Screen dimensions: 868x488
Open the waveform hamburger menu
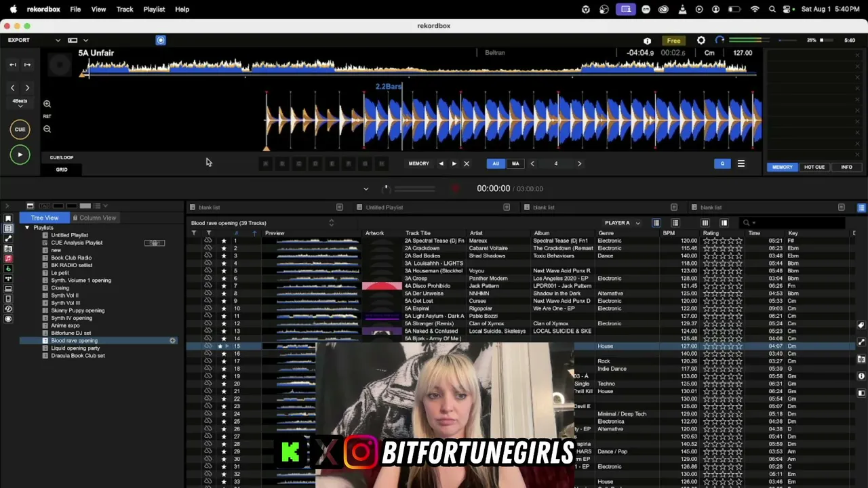click(741, 163)
